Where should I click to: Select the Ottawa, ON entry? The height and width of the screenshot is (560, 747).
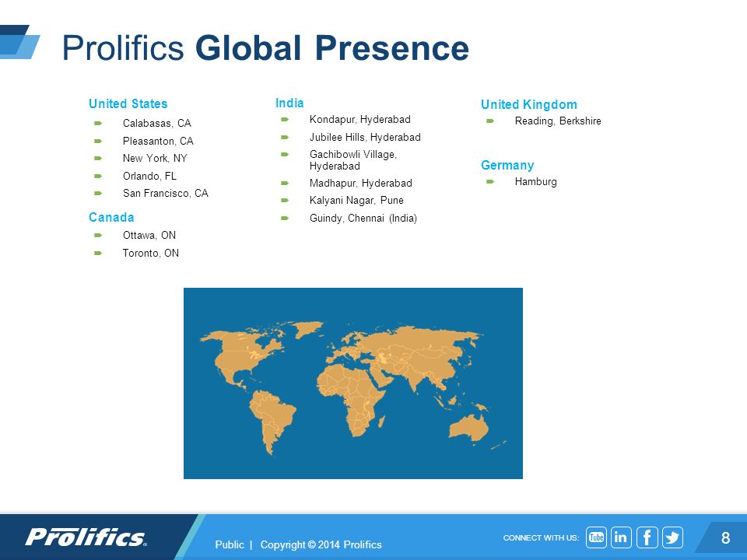coord(149,235)
